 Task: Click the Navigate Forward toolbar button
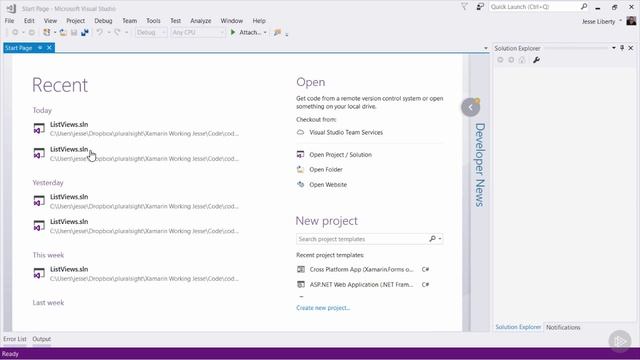click(x=31, y=32)
